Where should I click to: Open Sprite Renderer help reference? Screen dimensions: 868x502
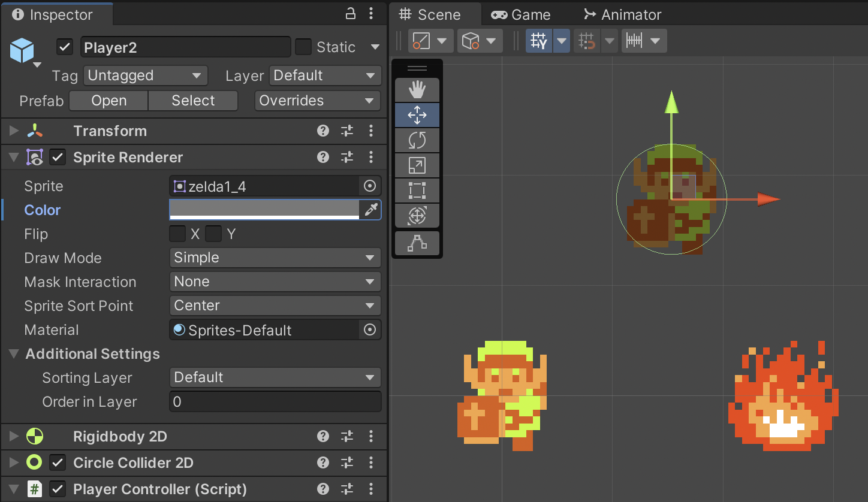click(323, 158)
